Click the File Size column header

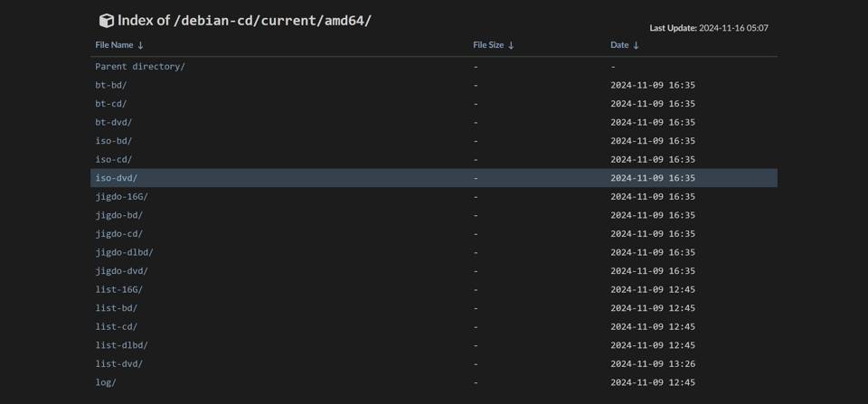pyautogui.click(x=488, y=45)
